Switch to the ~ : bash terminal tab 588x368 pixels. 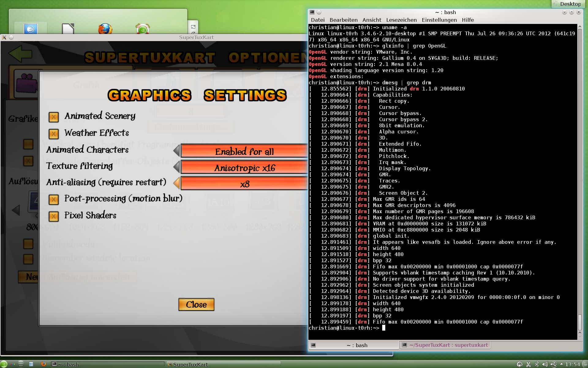pyautogui.click(x=354, y=345)
